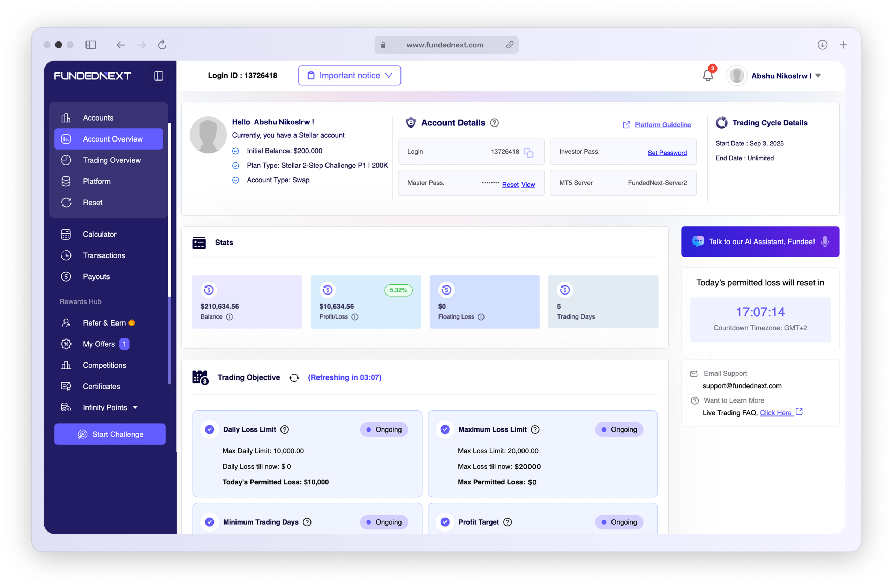Click the Stats section card icon
This screenshot has height=588, width=893.
point(199,243)
